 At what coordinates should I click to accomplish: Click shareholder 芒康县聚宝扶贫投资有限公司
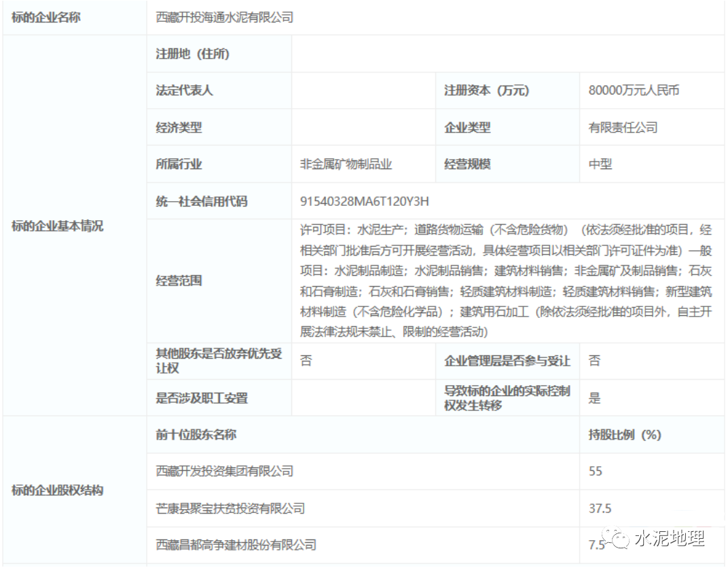[x=230, y=508]
